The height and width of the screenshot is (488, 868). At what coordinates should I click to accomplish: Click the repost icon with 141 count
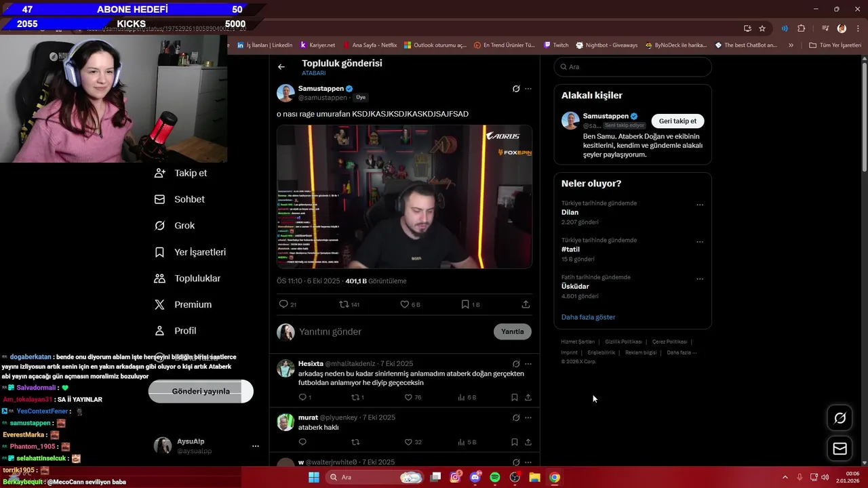344,304
